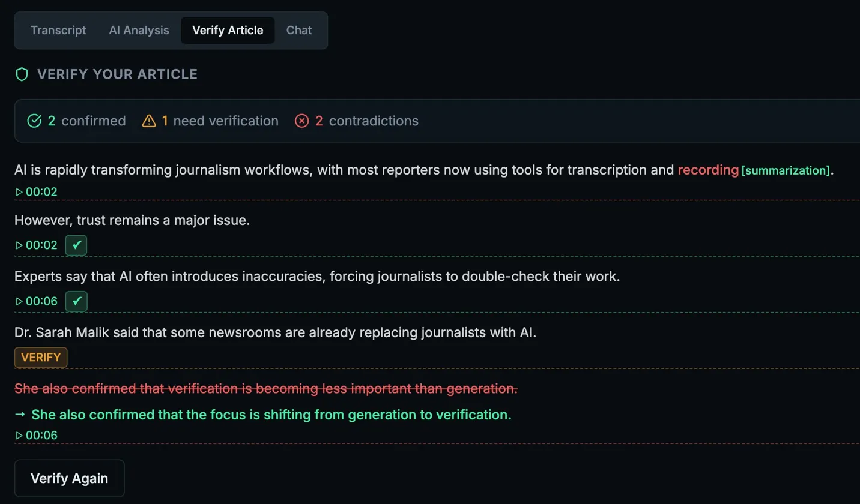Screen dimensions: 860x504
Task: Open the Chat tab
Action: [x=299, y=30]
